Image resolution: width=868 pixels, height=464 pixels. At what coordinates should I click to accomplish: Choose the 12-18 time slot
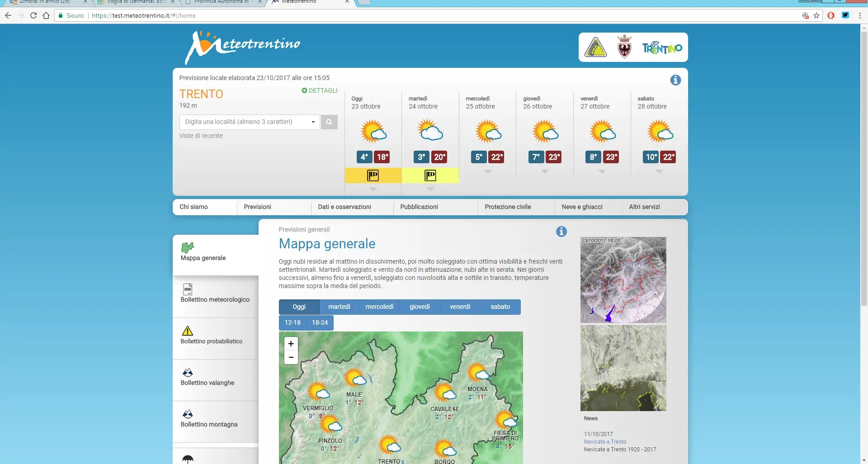point(292,323)
